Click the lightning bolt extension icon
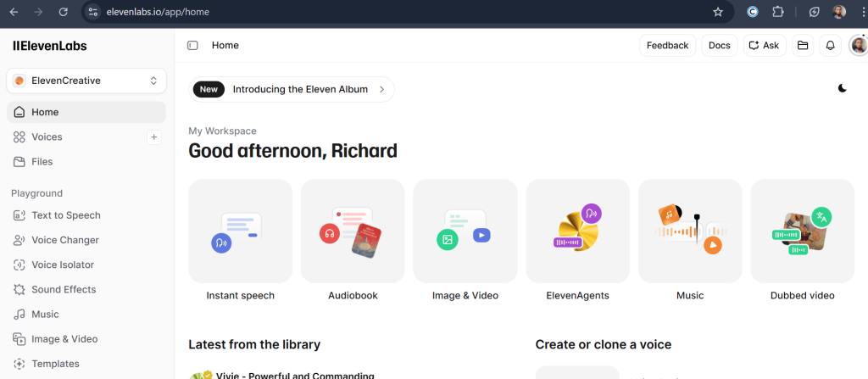Image resolution: width=868 pixels, height=379 pixels. pos(815,12)
